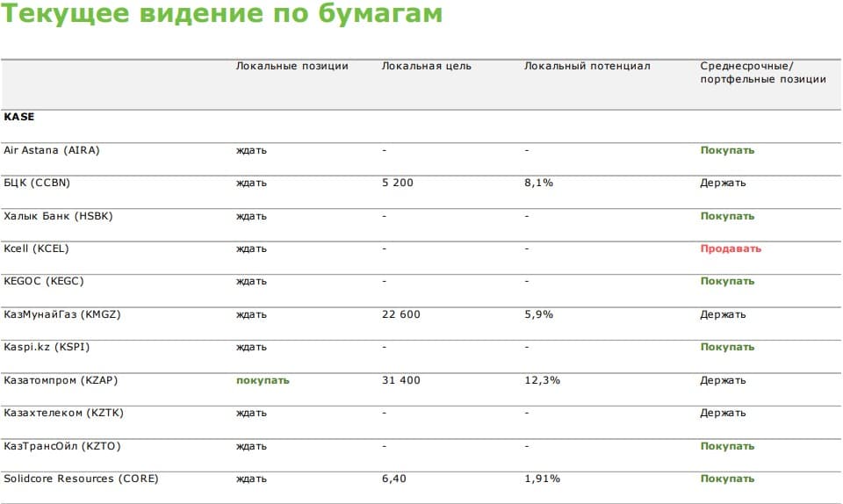Click green 'покупать' local position for Казатомпром
This screenshot has width=843, height=504.
[263, 380]
